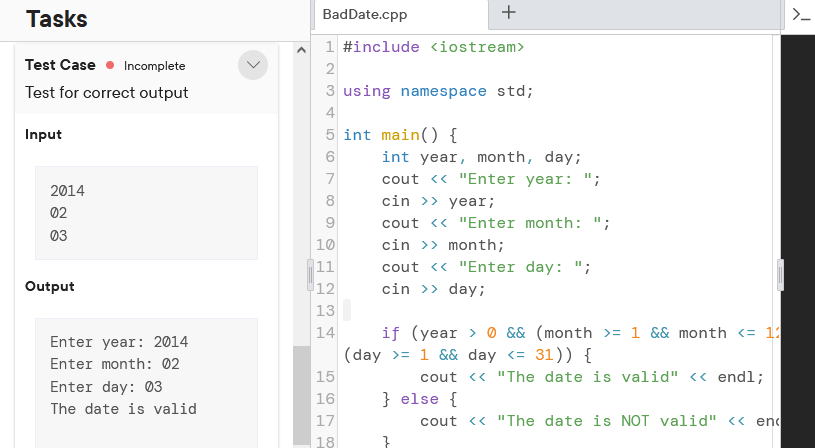Click the cout 'Enter year: ' line

pos(491,179)
